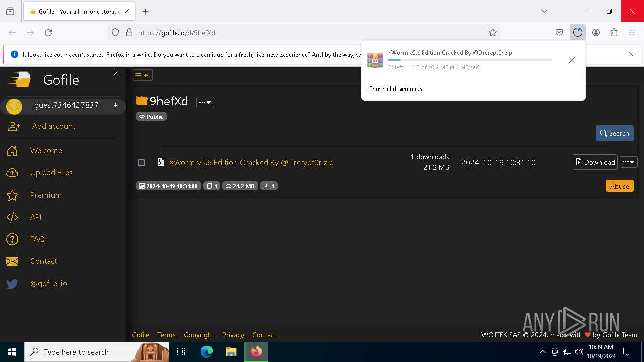Report the folder with the Abuse button
644x362 pixels.
click(620, 186)
